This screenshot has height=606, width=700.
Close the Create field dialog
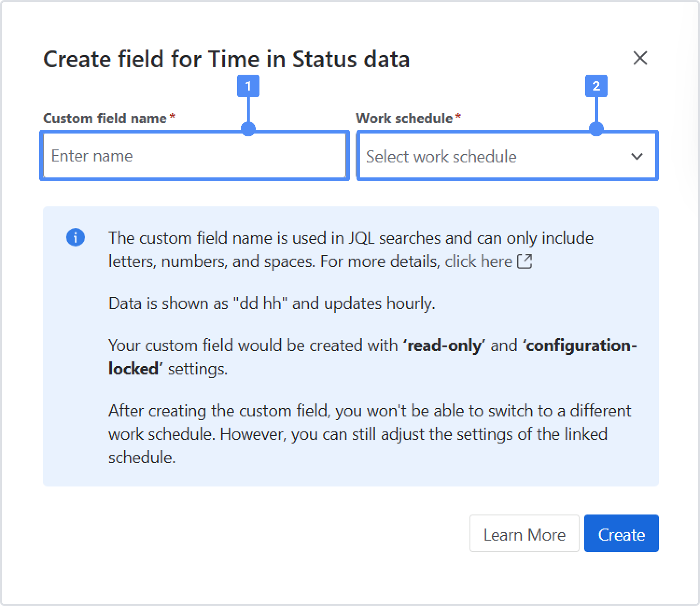point(640,58)
